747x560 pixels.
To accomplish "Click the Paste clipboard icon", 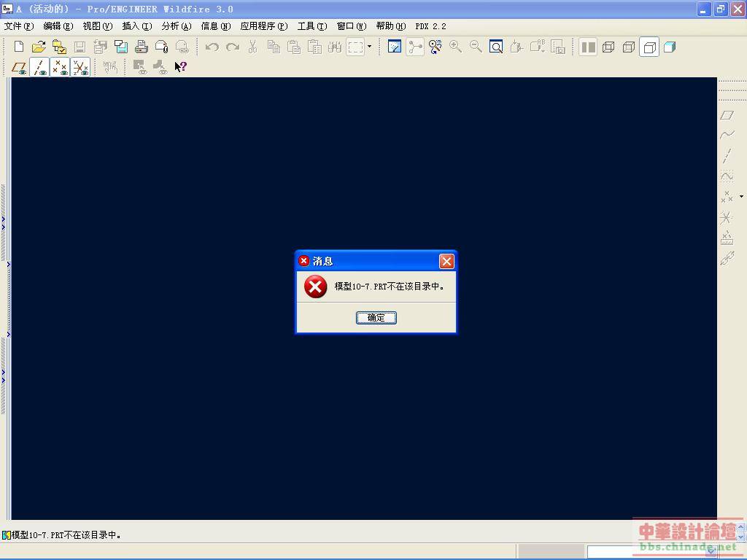I will tap(294, 47).
